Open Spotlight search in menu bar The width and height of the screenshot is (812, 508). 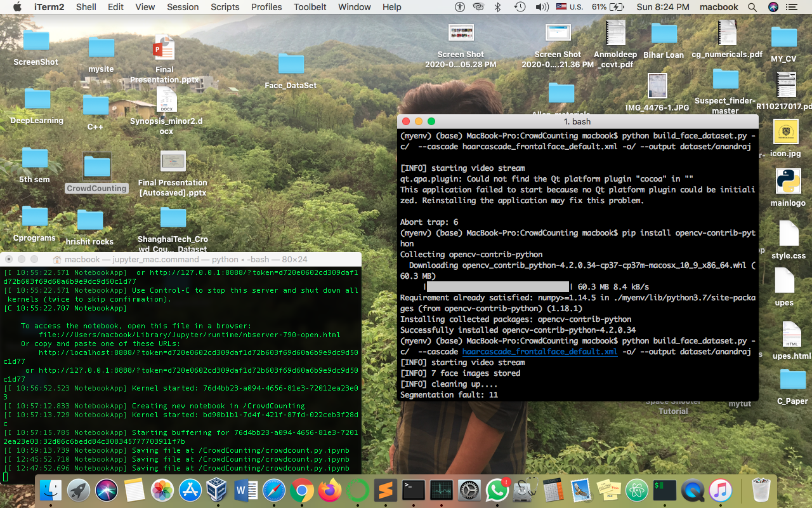pos(752,7)
